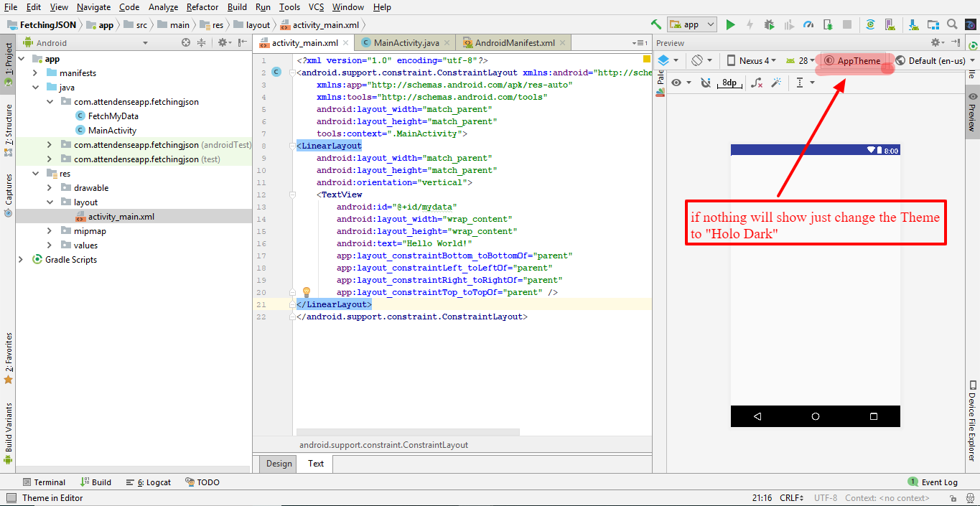
Task: Expand the drawable folder
Action: 50,188
